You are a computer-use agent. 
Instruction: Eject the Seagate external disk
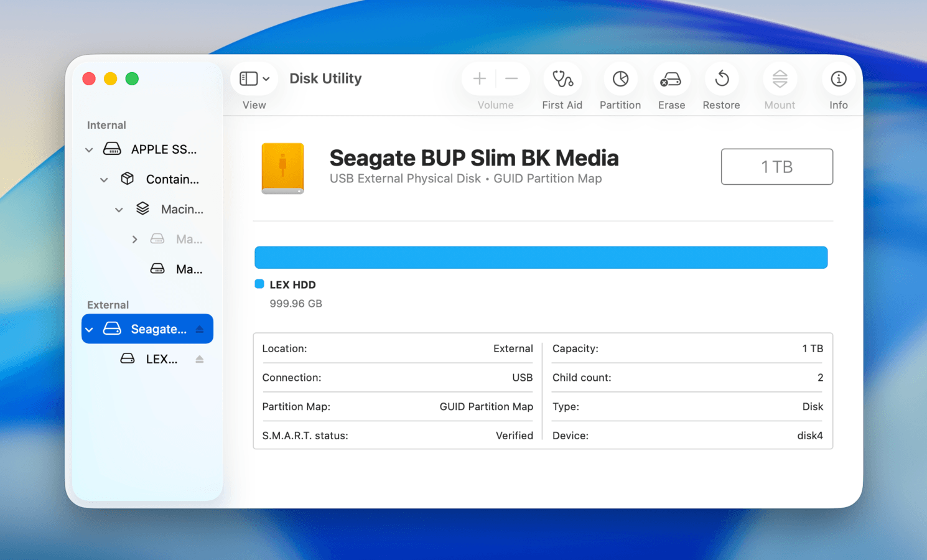(x=200, y=329)
